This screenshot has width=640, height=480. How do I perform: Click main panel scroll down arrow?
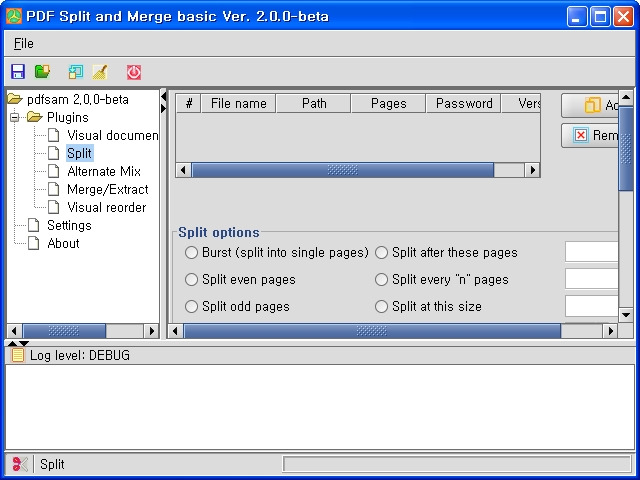point(626,315)
